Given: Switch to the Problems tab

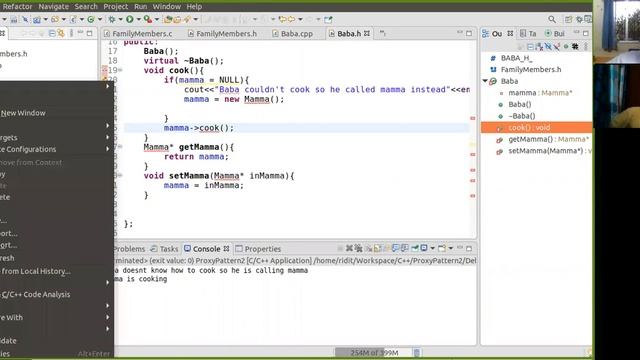Looking at the screenshot, I should (130, 249).
